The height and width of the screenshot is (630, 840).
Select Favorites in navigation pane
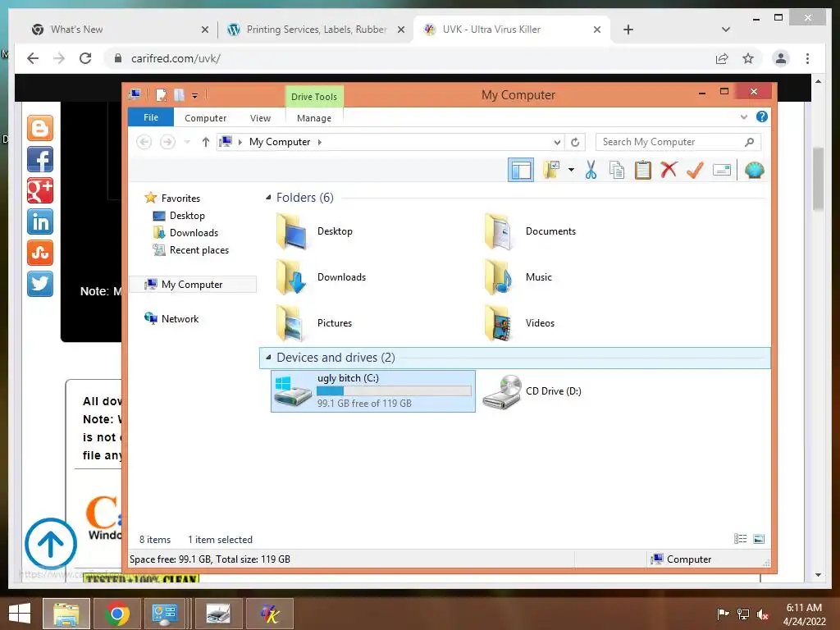pyautogui.click(x=180, y=199)
